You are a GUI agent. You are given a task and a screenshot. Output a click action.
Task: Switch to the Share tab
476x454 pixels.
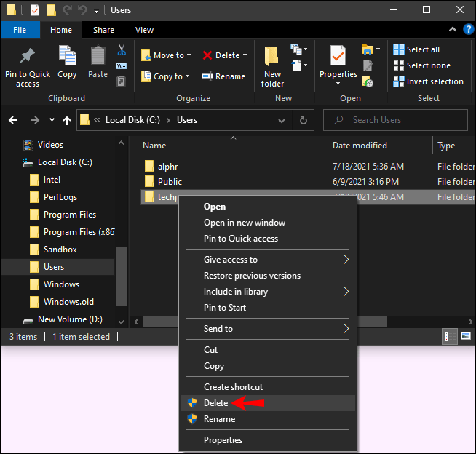103,30
